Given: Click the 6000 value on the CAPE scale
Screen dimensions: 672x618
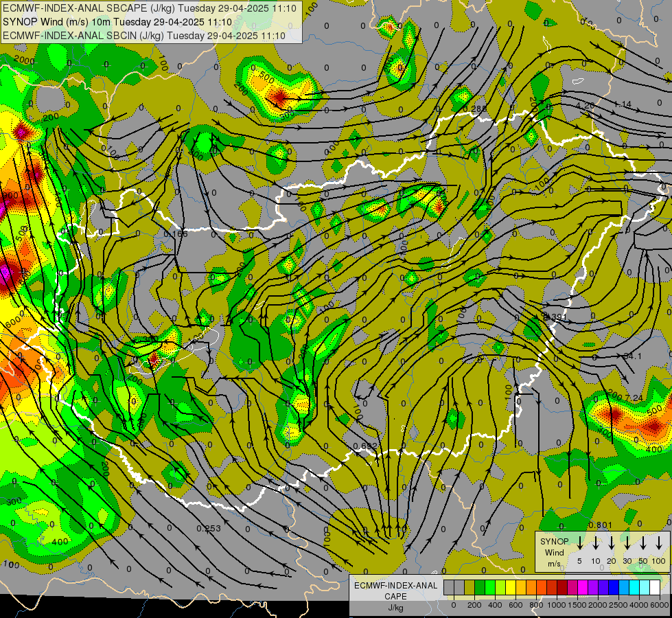Looking at the screenshot, I should click(660, 605).
